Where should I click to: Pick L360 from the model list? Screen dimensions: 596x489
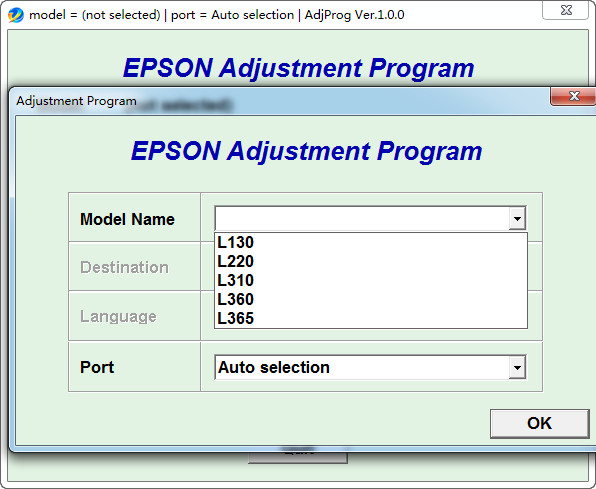coord(371,299)
